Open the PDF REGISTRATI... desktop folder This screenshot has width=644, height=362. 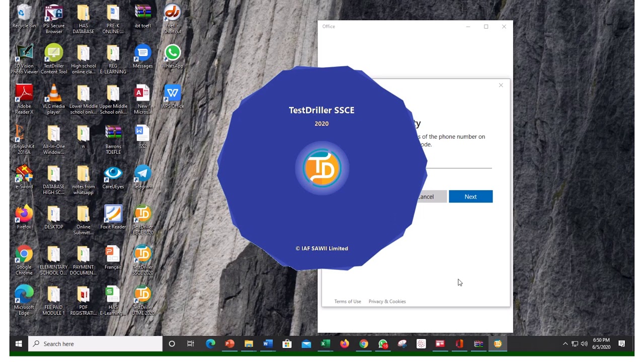tap(84, 301)
